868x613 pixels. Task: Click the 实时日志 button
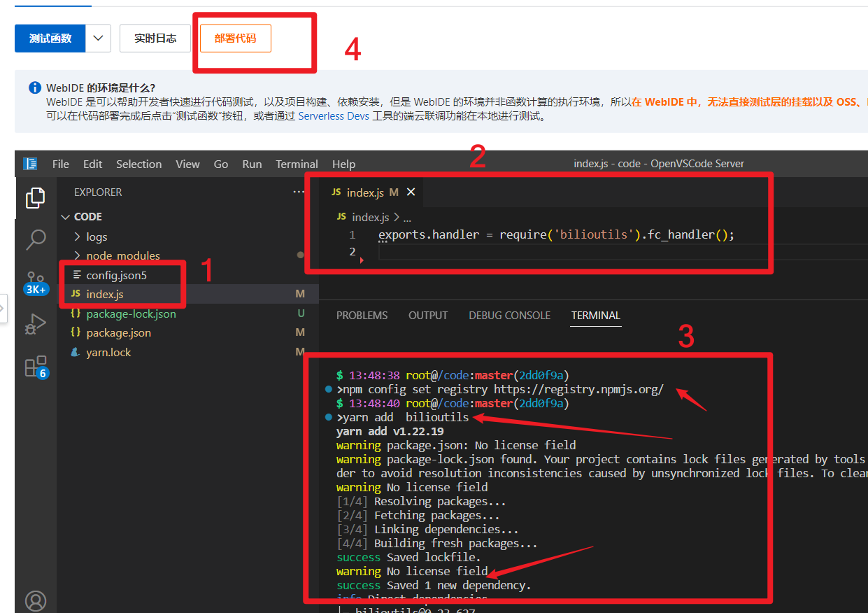point(155,38)
